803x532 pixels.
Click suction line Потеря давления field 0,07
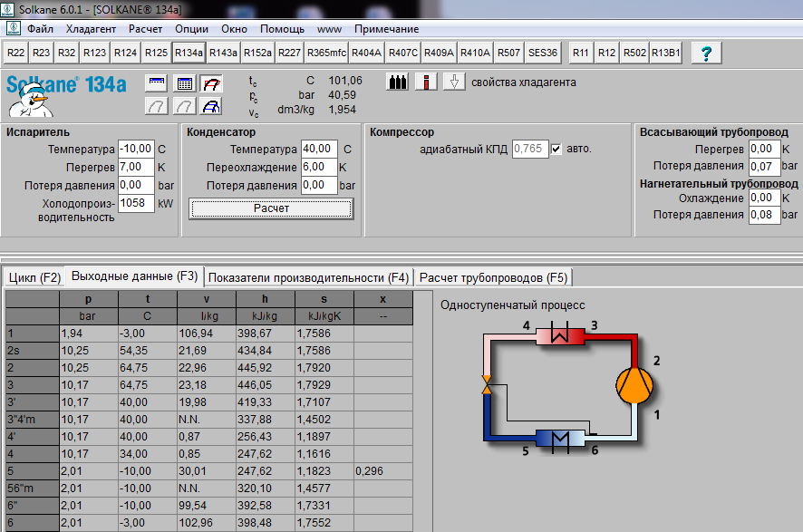(765, 166)
